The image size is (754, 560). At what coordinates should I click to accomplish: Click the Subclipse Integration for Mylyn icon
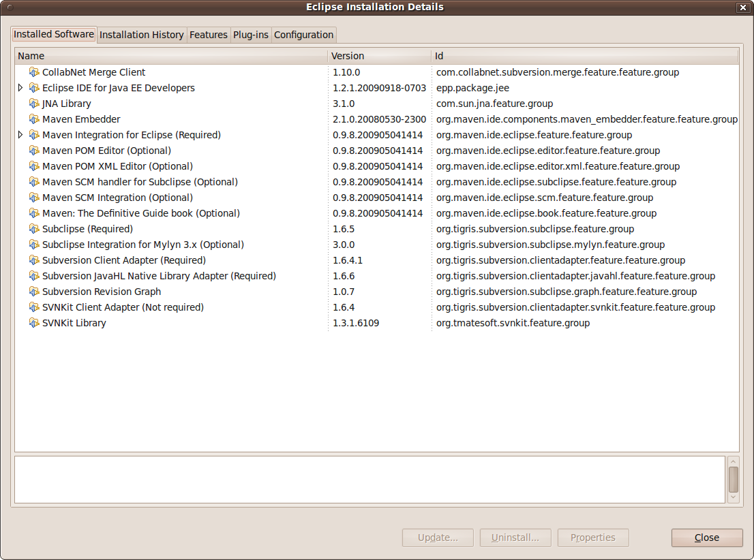pyautogui.click(x=34, y=245)
